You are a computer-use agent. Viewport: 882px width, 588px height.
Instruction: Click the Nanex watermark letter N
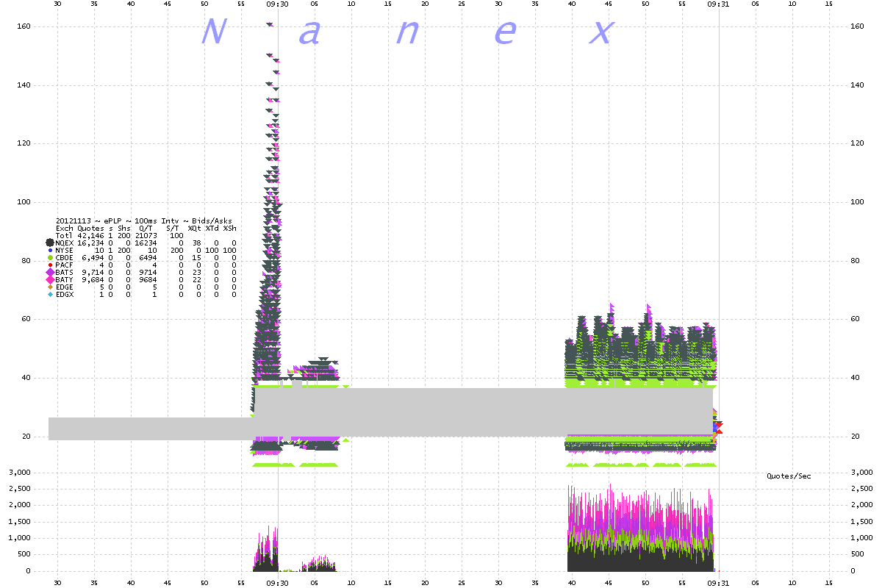213,32
